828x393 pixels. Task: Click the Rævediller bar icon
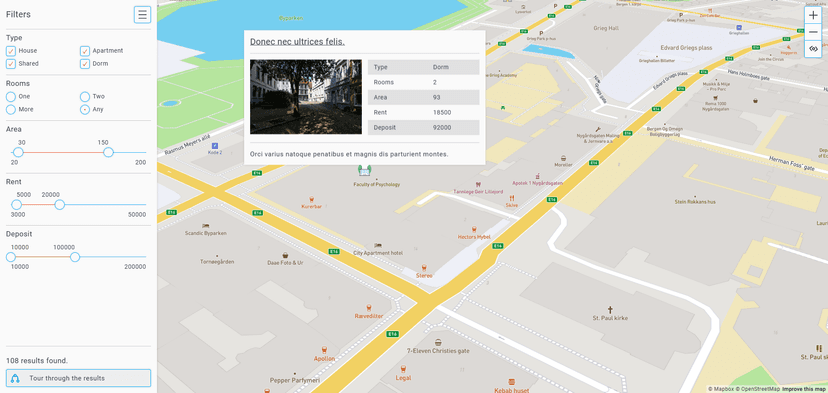pos(368,308)
